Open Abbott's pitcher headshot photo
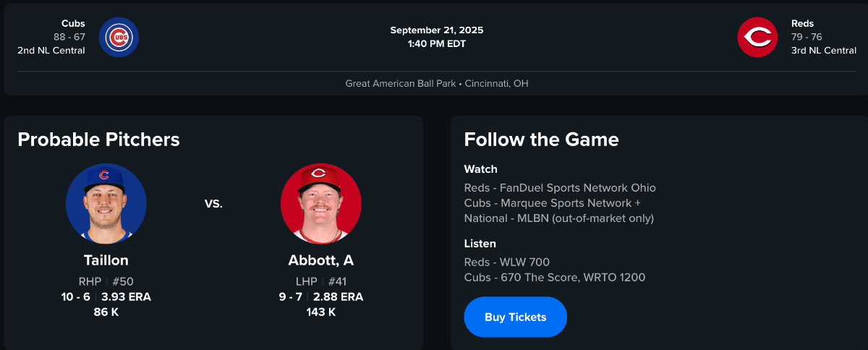Screen dimensions: 868x350 pyautogui.click(x=320, y=204)
